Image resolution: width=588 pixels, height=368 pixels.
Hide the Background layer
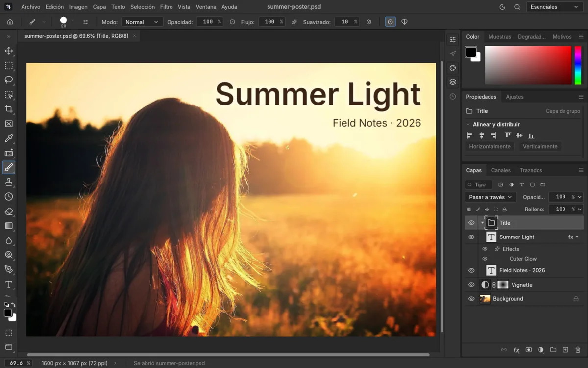pyautogui.click(x=471, y=299)
